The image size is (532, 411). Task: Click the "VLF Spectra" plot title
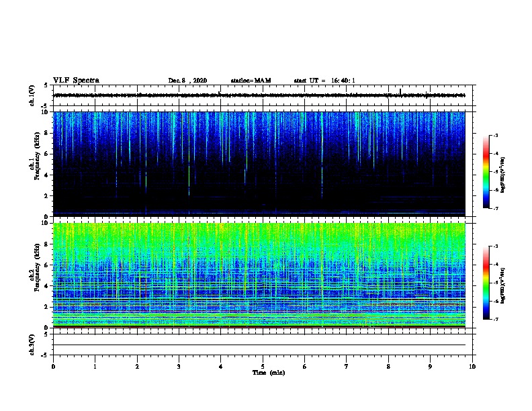76,81
